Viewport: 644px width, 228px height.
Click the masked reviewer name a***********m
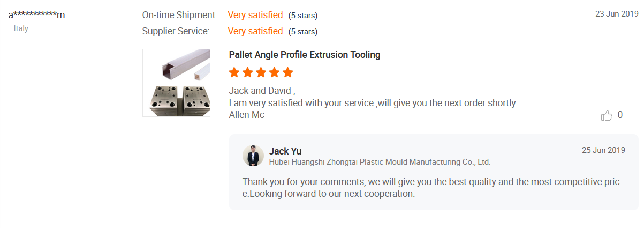click(37, 15)
